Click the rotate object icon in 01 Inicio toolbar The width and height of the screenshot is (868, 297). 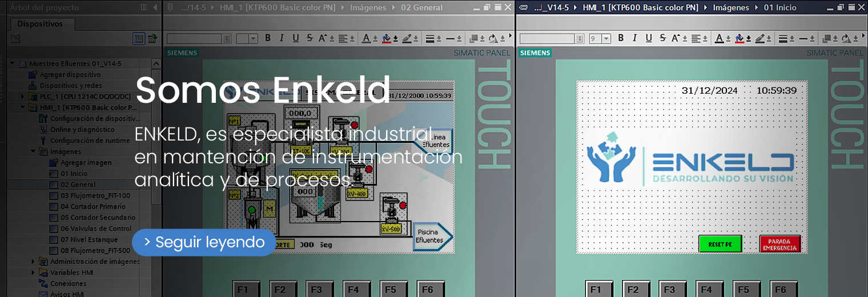(x=846, y=38)
